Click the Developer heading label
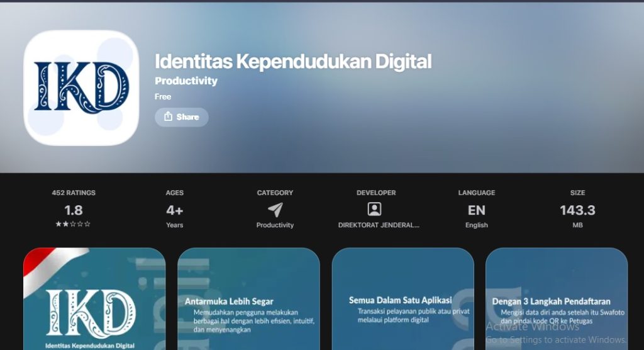This screenshot has width=644, height=350. 376,193
